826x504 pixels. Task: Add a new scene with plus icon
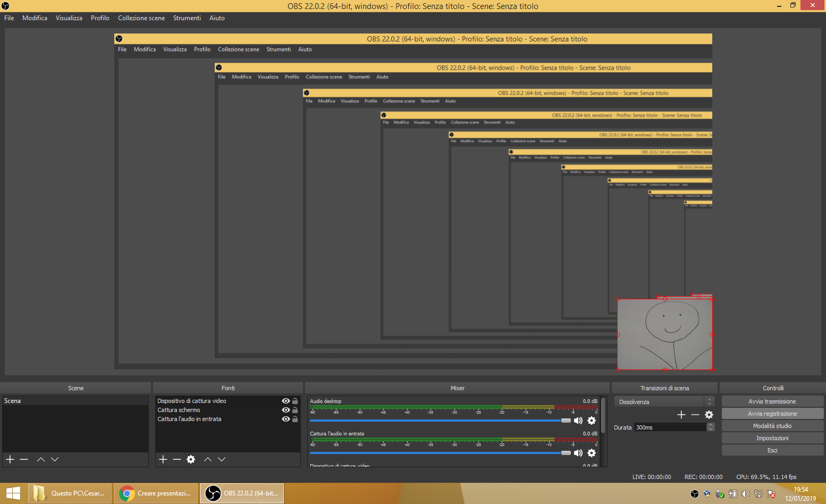coord(10,459)
